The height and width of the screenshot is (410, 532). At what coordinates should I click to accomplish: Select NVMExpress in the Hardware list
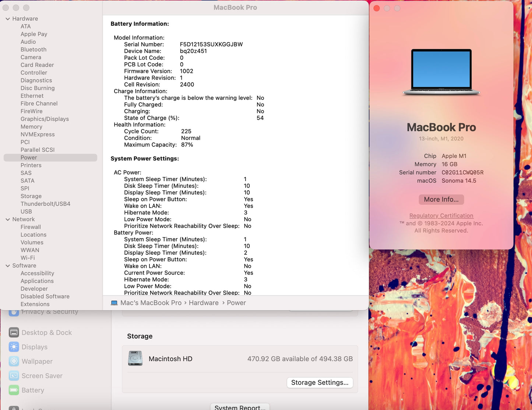click(38, 135)
